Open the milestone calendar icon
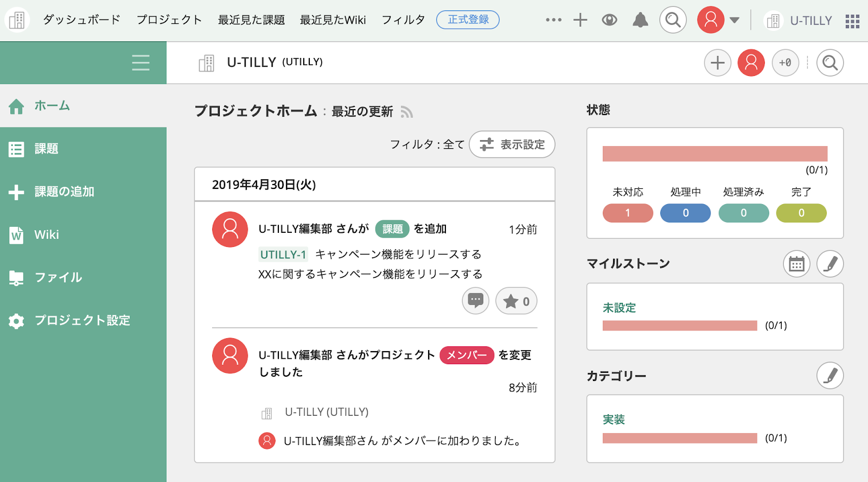 point(796,264)
